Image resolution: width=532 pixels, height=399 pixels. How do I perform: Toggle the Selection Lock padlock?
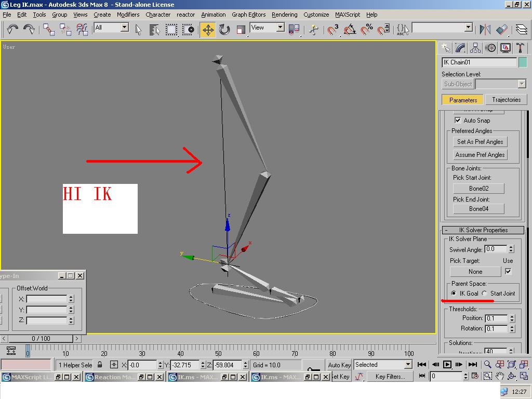point(100,365)
